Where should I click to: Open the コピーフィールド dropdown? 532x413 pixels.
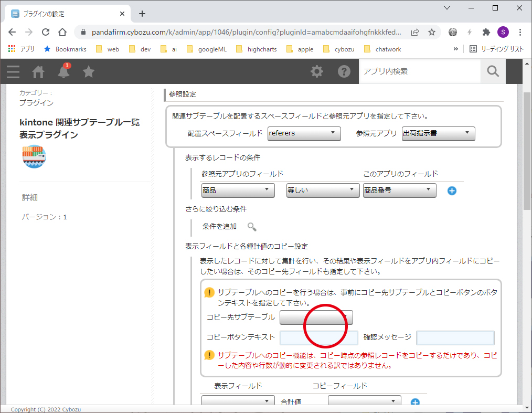click(365, 400)
